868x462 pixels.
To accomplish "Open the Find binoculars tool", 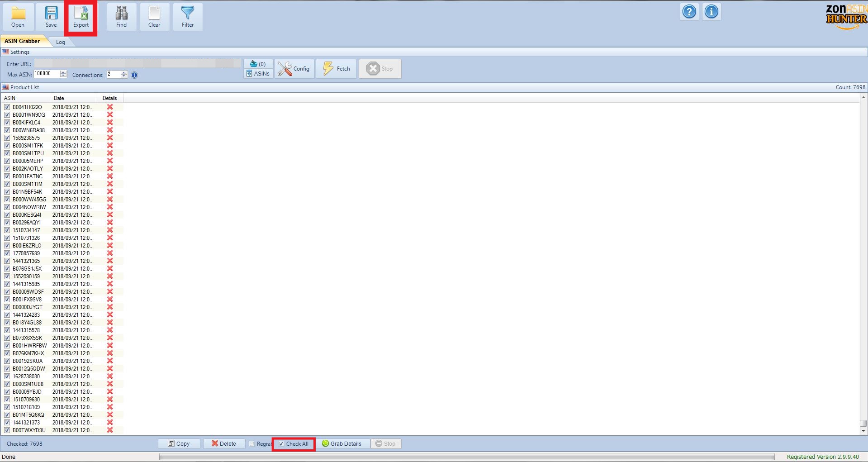I will point(121,17).
